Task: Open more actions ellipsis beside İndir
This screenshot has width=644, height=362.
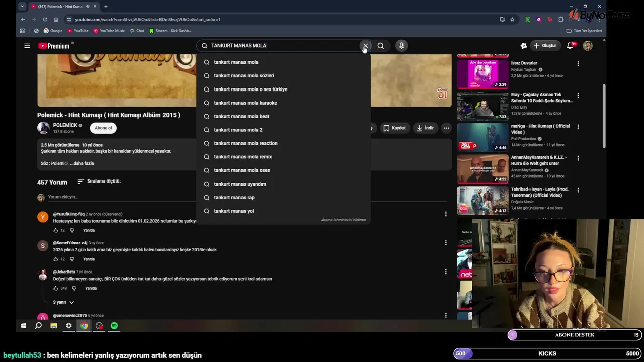Action: pyautogui.click(x=446, y=128)
